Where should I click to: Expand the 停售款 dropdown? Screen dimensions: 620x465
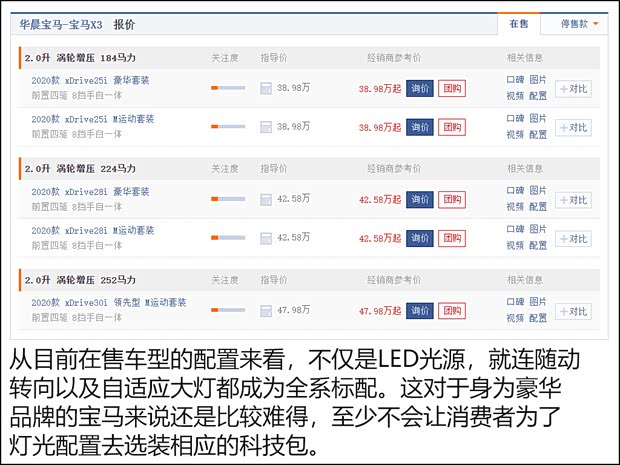(579, 24)
